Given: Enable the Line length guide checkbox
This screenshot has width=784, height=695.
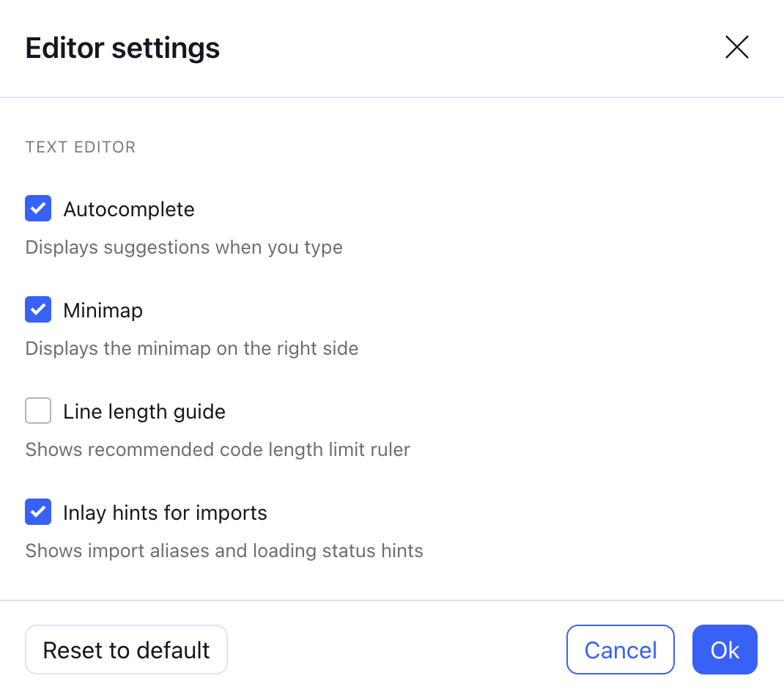Looking at the screenshot, I should [38, 411].
